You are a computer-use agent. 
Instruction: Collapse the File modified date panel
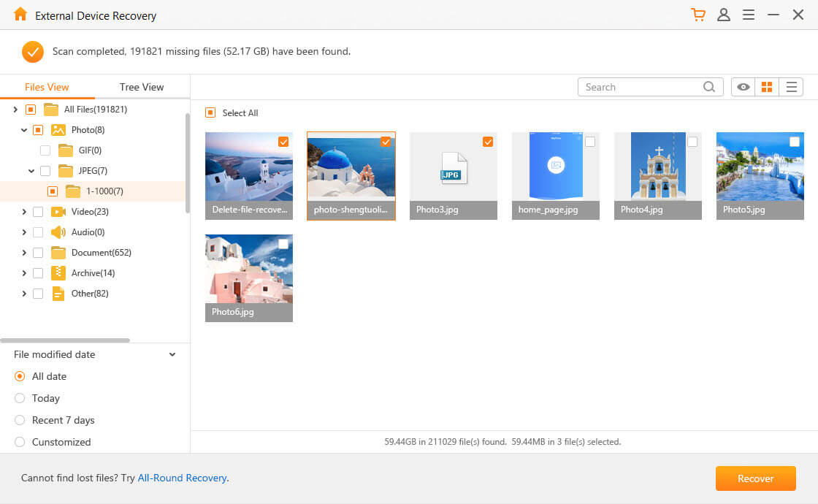(x=172, y=354)
